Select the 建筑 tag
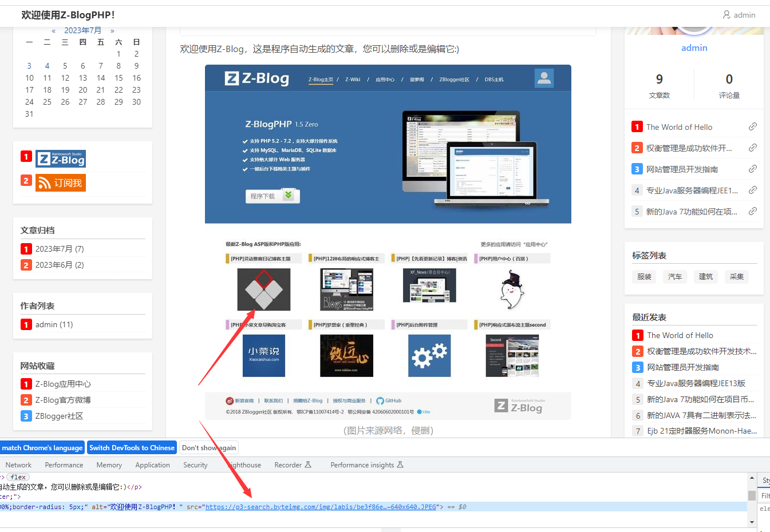The width and height of the screenshot is (770, 532). click(706, 276)
